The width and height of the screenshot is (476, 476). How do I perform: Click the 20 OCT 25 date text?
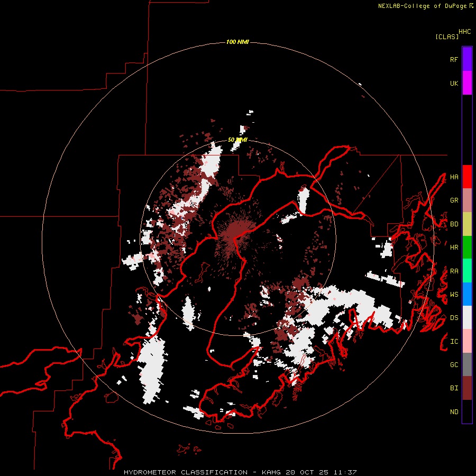307,472
